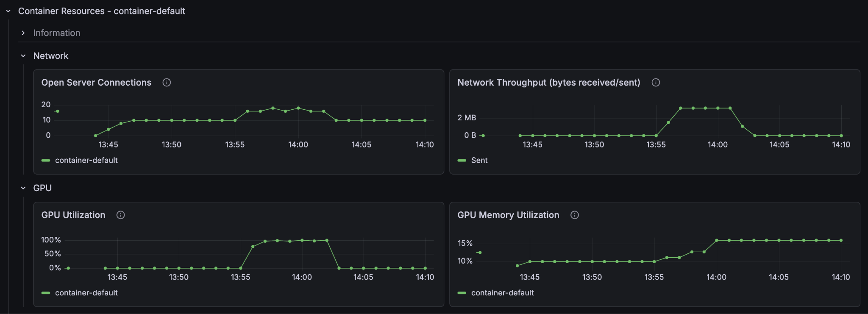
Task: Click info icon next to GPU Memory Utilization
Action: [575, 215]
